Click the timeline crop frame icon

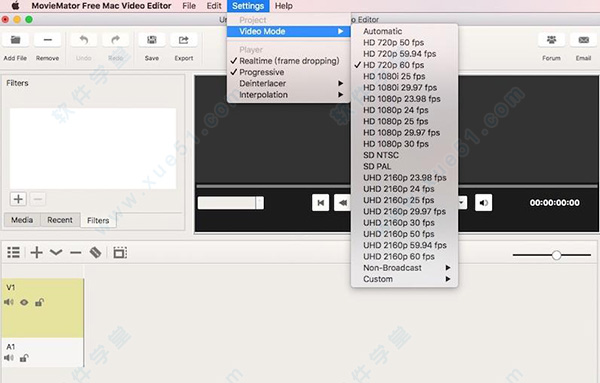tap(120, 253)
